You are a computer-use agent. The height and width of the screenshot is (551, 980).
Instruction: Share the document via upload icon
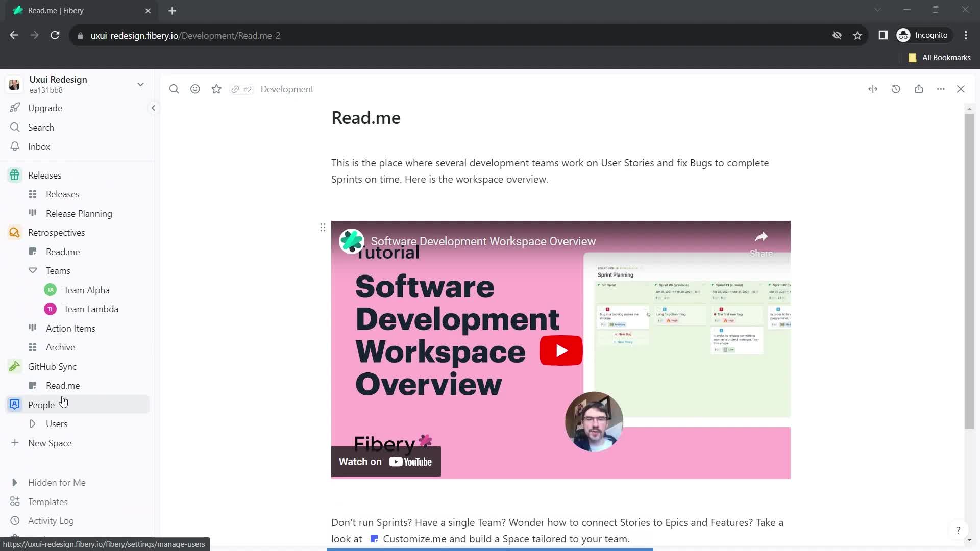[x=919, y=89]
